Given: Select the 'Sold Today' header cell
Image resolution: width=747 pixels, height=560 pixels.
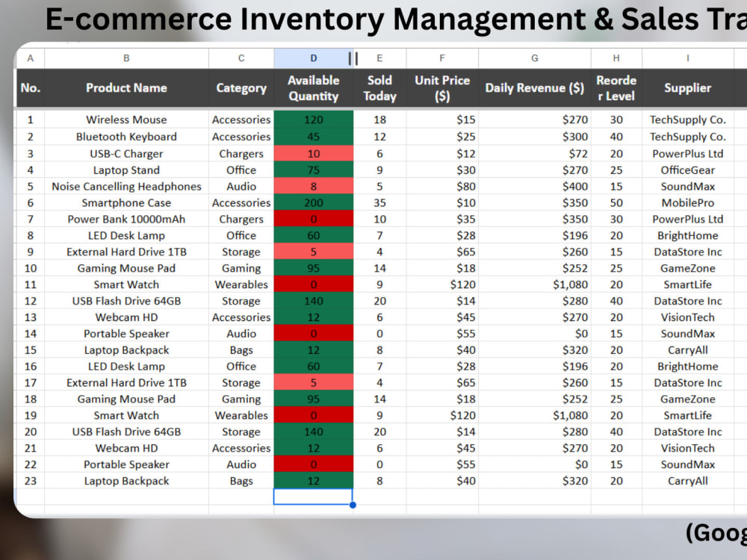Looking at the screenshot, I should click(x=379, y=88).
